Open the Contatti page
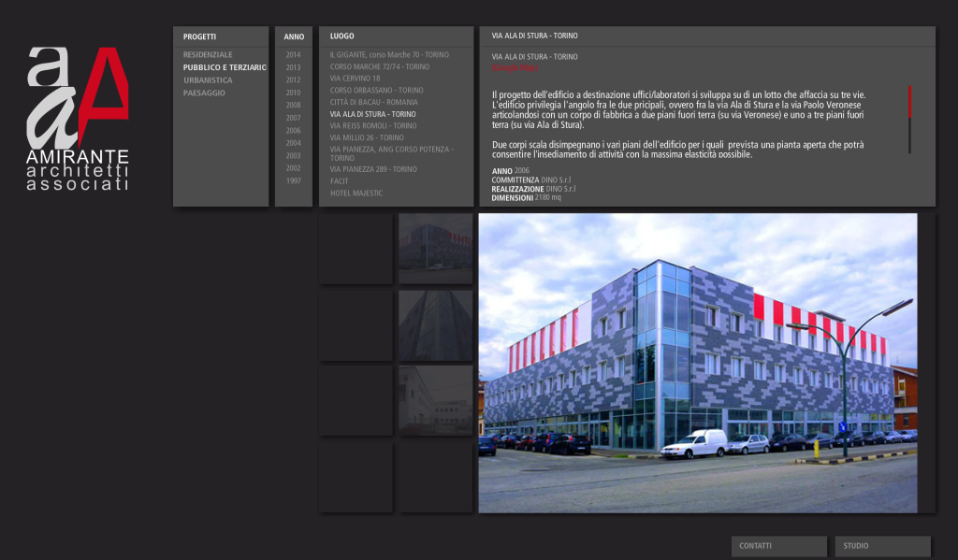This screenshot has height=560, width=958. coord(778,546)
